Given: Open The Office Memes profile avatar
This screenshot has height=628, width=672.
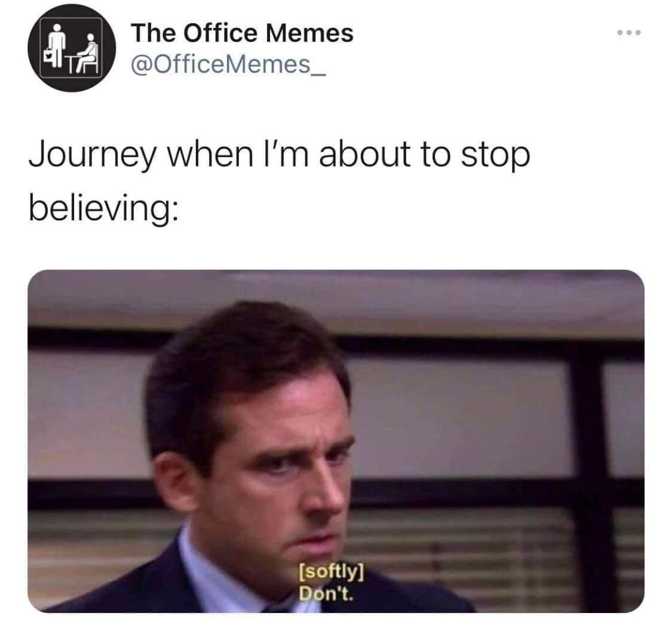Looking at the screenshot, I should click(72, 48).
